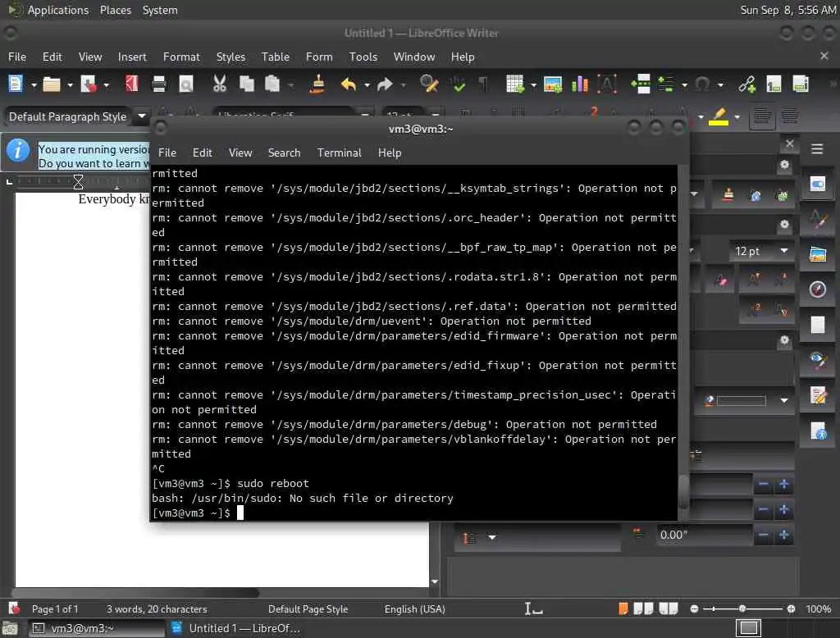Image resolution: width=840 pixels, height=638 pixels.
Task: Open the terminal Search menu
Action: pos(284,153)
